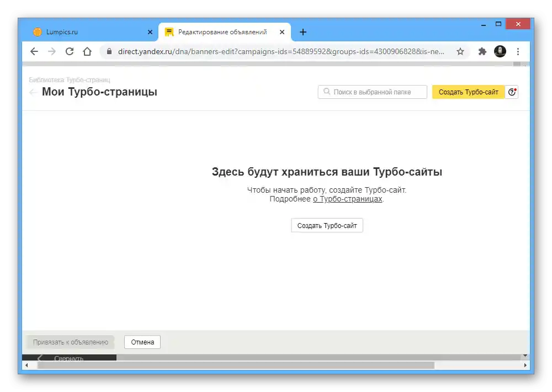
Task: Open the home page icon
Action: pyautogui.click(x=87, y=51)
